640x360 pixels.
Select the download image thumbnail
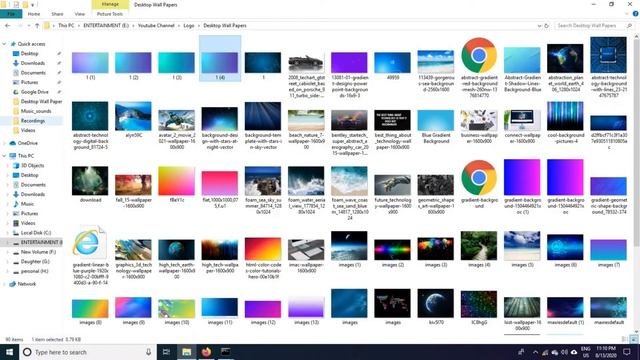pyautogui.click(x=90, y=181)
